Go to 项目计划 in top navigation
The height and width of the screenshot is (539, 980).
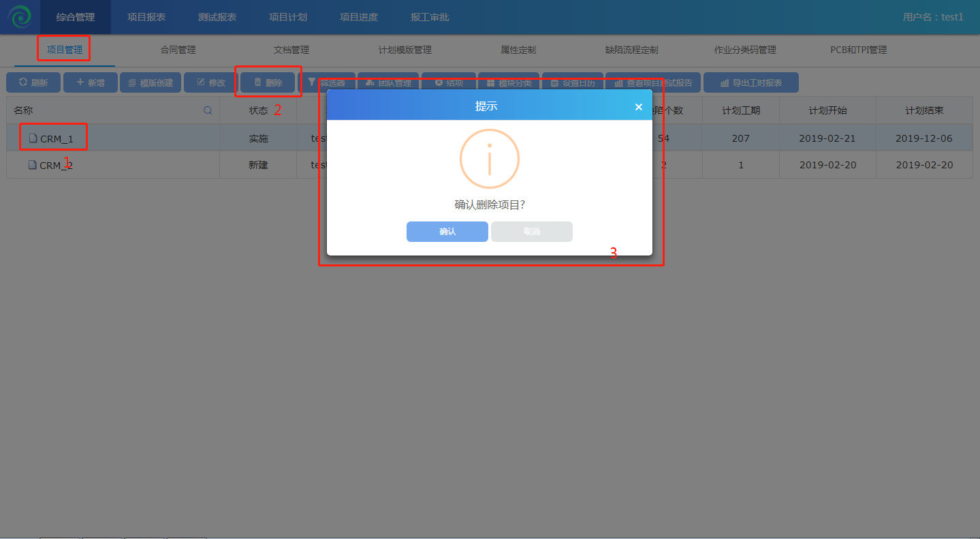click(x=288, y=17)
